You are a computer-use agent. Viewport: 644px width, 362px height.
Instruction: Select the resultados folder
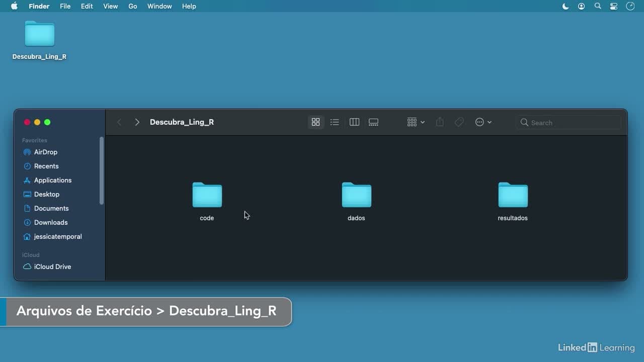click(x=513, y=201)
